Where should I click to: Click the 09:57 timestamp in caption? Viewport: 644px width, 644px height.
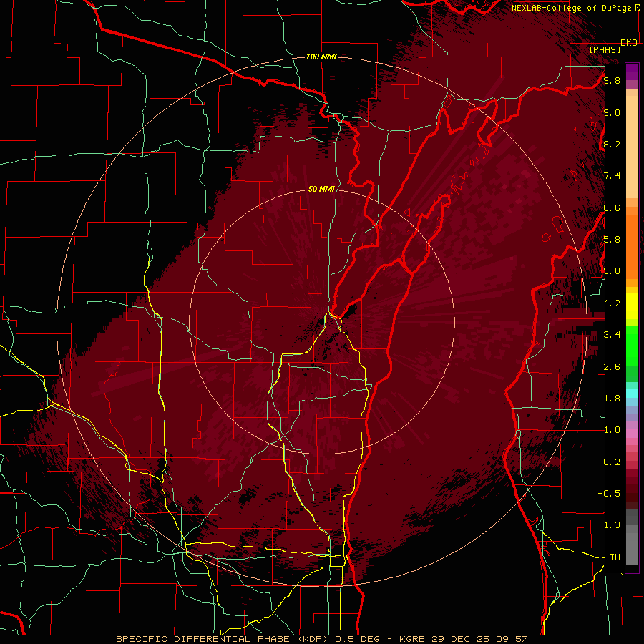tap(512, 639)
